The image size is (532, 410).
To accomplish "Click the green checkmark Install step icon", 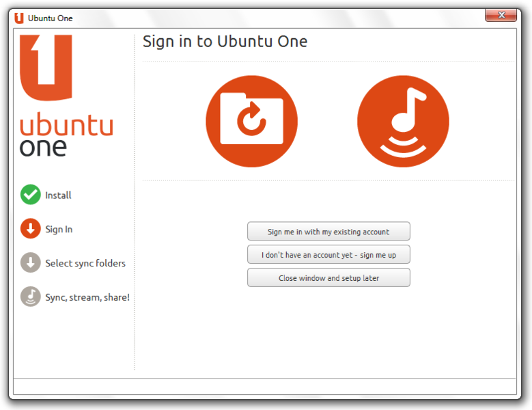I will [31, 195].
